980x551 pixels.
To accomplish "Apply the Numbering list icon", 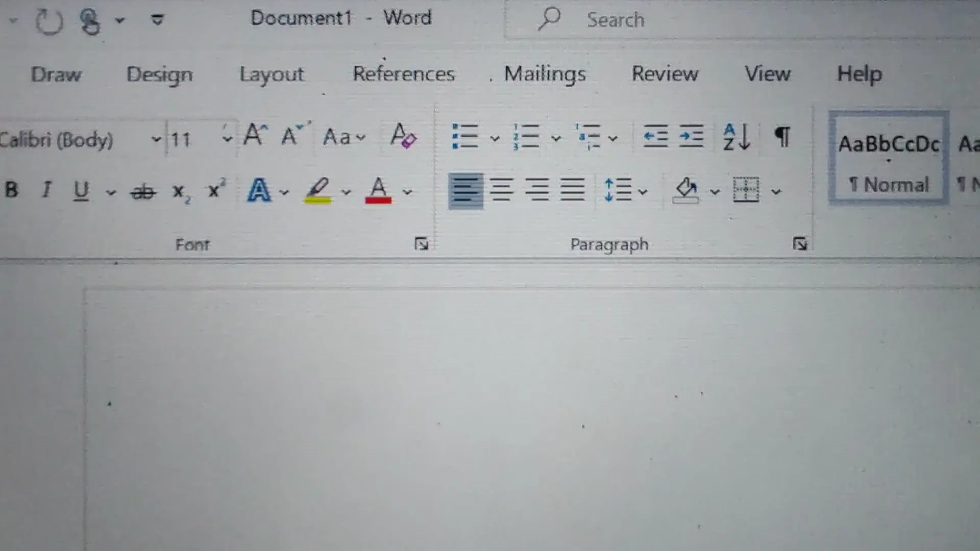I will click(527, 137).
